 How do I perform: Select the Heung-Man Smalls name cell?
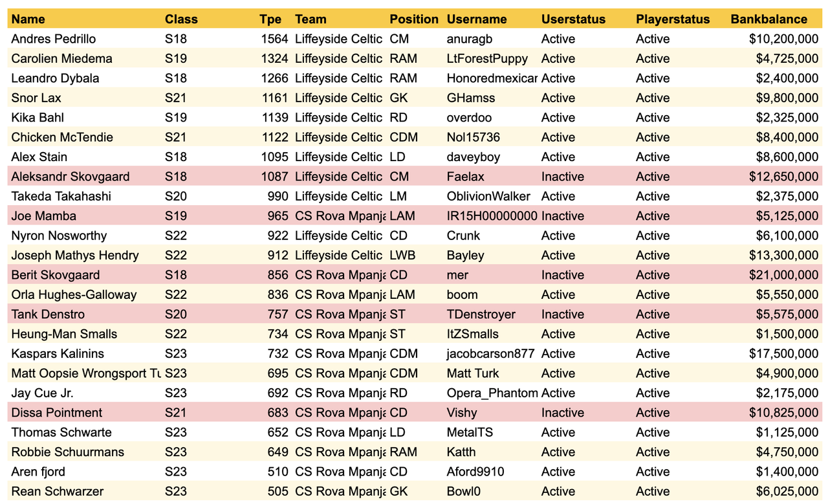pyautogui.click(x=64, y=334)
